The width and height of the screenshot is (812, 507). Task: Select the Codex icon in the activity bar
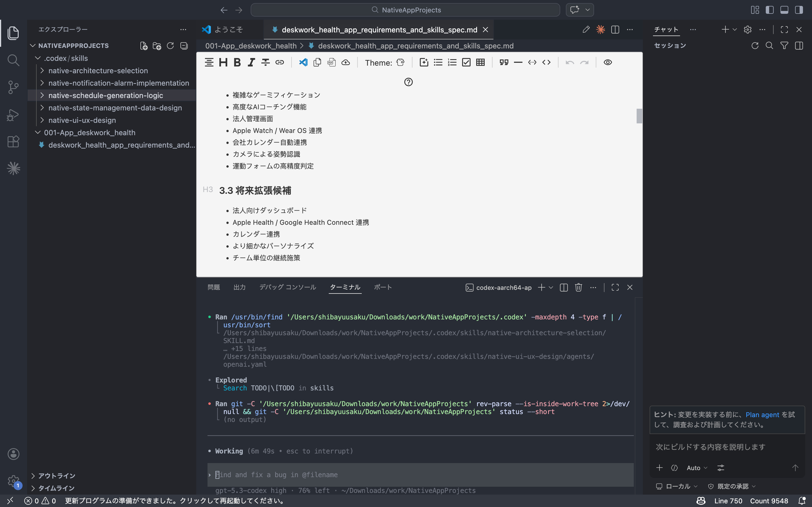pyautogui.click(x=13, y=168)
